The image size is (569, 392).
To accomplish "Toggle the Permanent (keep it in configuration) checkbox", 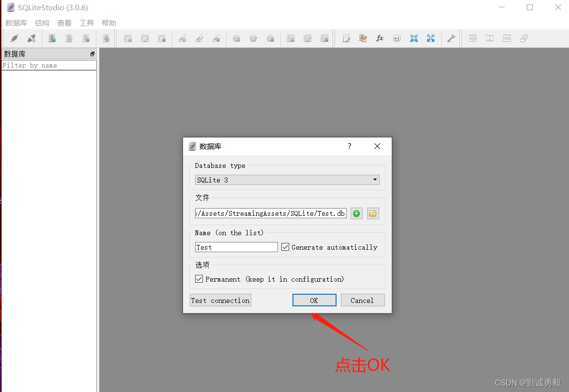I will [199, 279].
